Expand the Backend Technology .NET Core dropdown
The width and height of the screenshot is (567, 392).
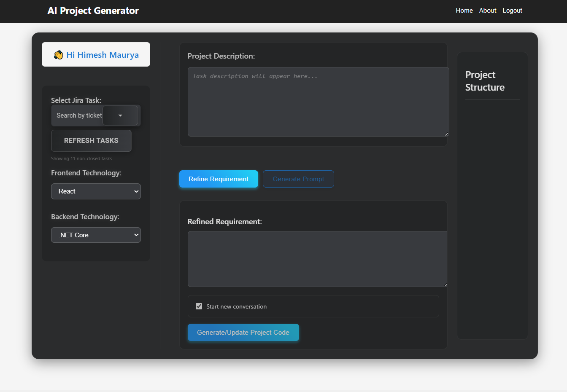[96, 235]
